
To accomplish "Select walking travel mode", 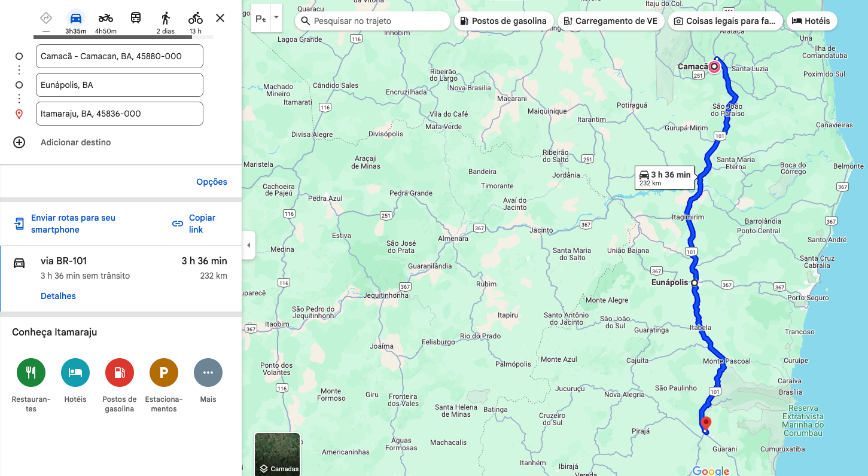I will coord(166,18).
